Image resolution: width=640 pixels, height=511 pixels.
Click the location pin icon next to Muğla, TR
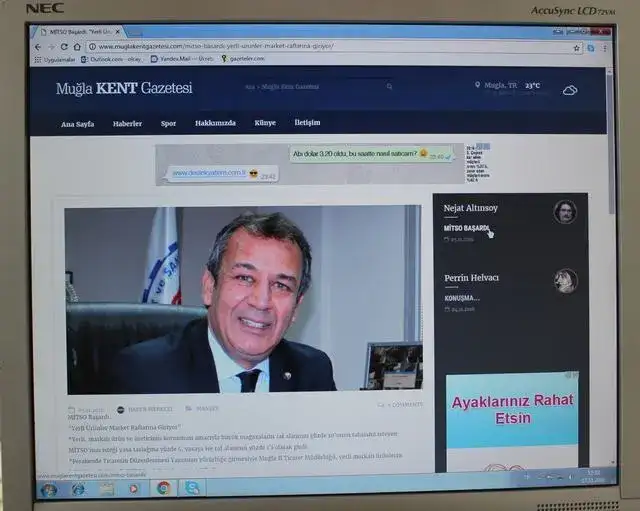click(x=477, y=85)
